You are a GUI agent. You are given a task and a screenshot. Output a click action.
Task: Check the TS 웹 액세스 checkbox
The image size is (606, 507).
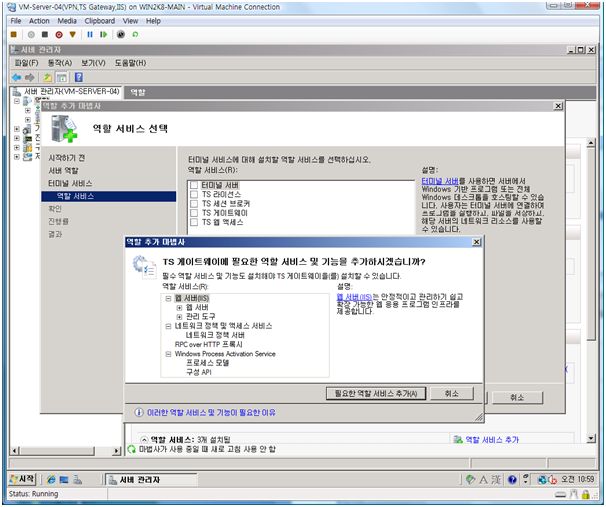click(194, 222)
